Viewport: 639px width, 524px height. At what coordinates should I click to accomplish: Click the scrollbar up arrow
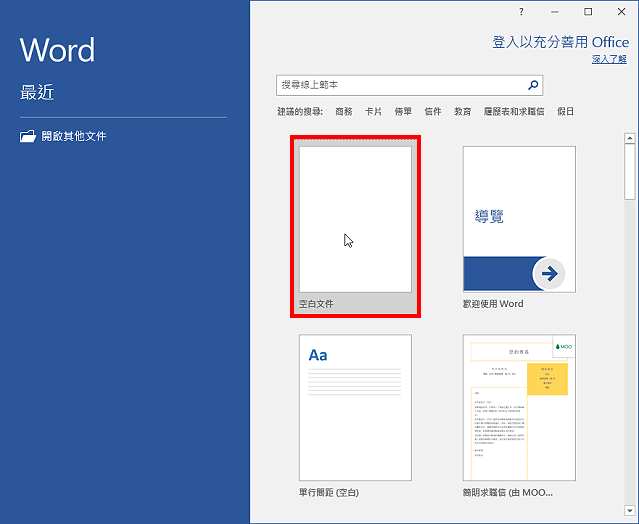click(630, 139)
